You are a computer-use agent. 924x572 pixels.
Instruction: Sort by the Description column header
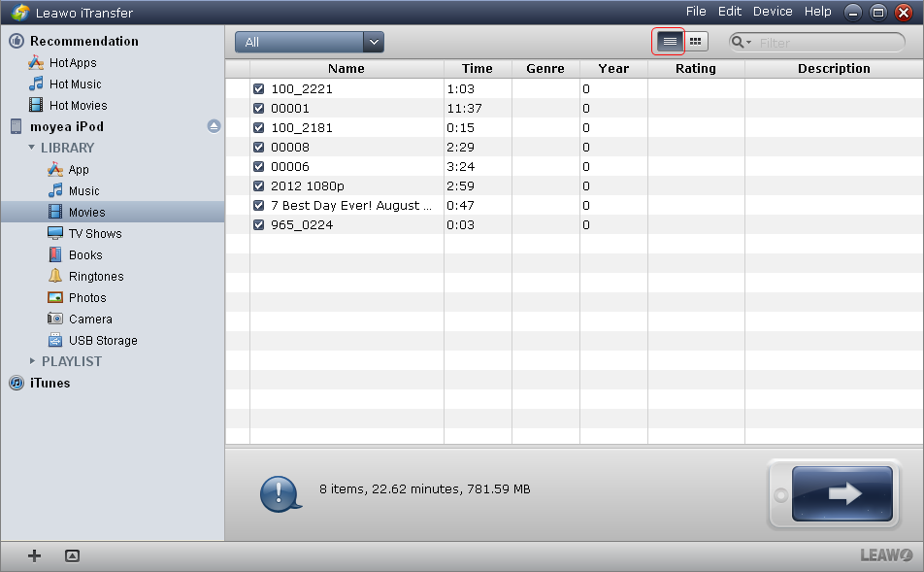(834, 68)
